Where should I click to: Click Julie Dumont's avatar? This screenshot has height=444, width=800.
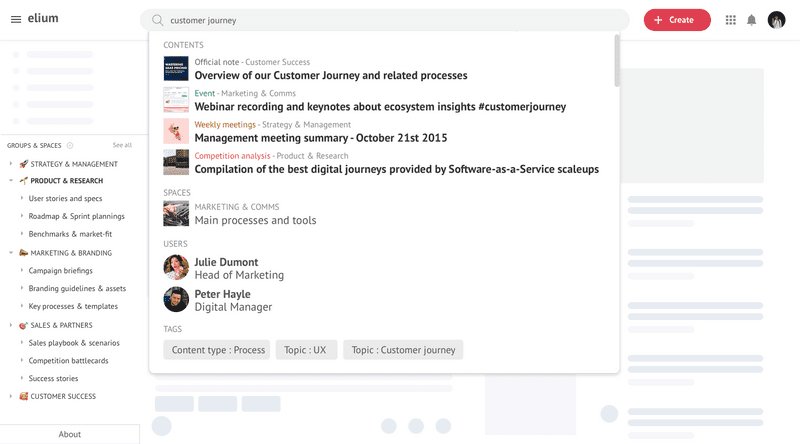click(x=176, y=267)
